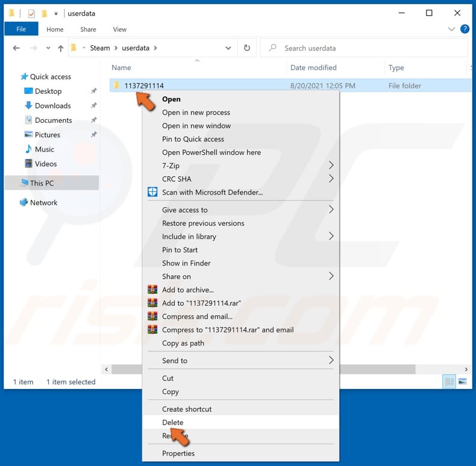This screenshot has width=476, height=466.
Task: Switch to Details view layout icon
Action: 449,382
